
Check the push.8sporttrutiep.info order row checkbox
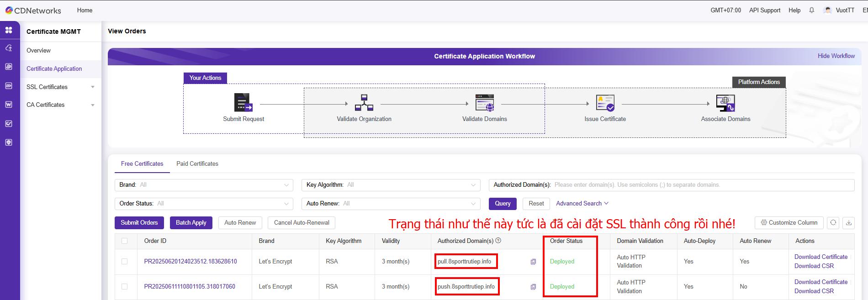click(125, 287)
